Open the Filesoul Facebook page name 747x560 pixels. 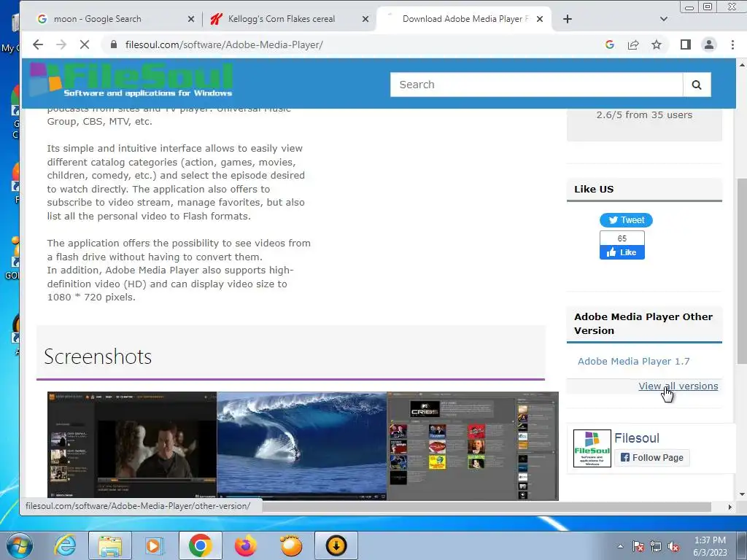pyautogui.click(x=637, y=438)
